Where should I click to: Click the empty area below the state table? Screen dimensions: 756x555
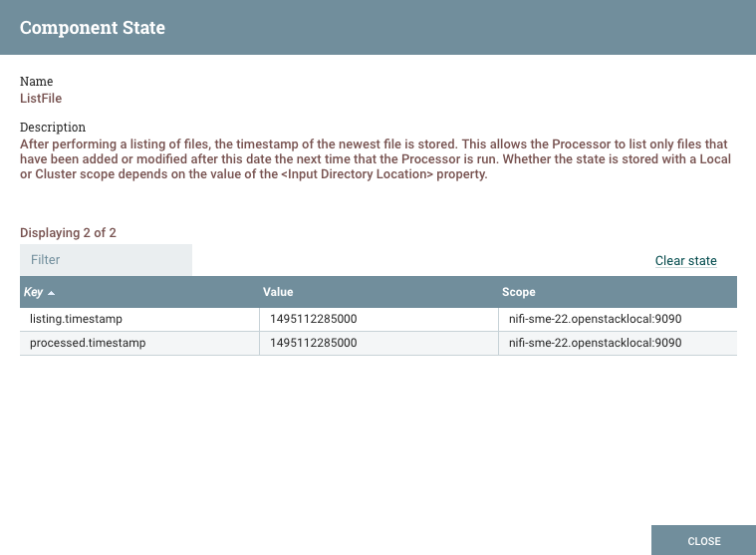[378, 438]
